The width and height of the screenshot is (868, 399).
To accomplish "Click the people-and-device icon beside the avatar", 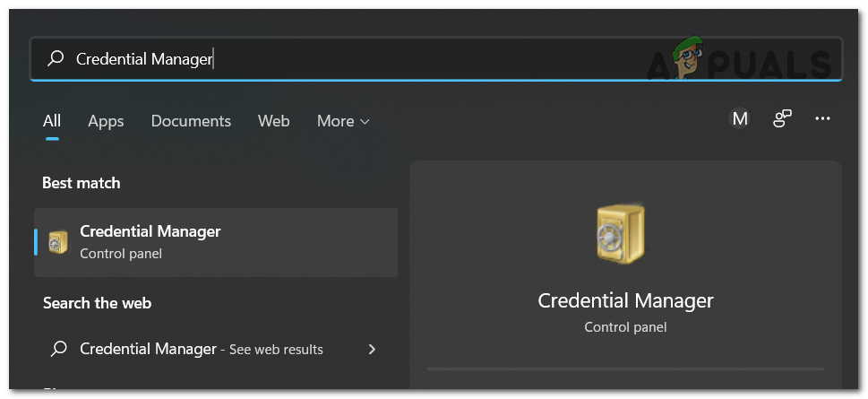I will click(782, 118).
